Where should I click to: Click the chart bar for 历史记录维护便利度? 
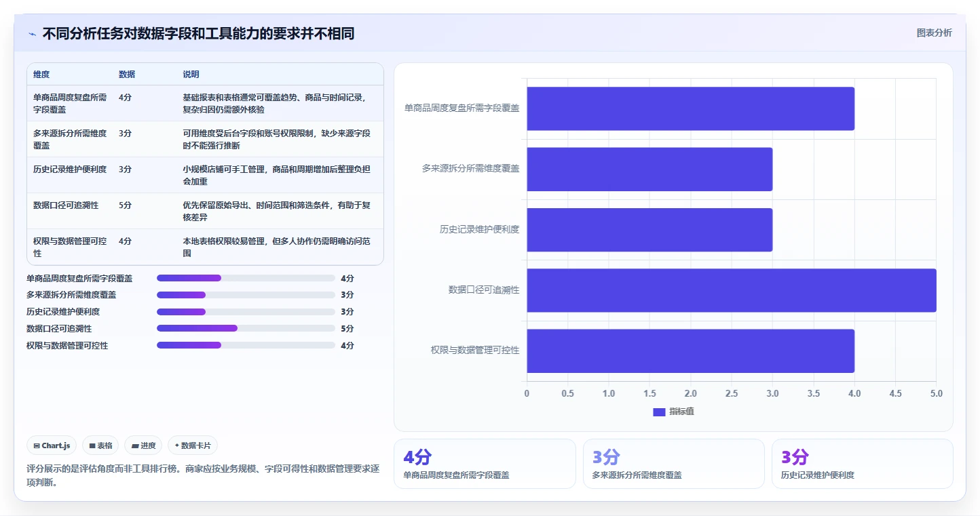point(649,230)
